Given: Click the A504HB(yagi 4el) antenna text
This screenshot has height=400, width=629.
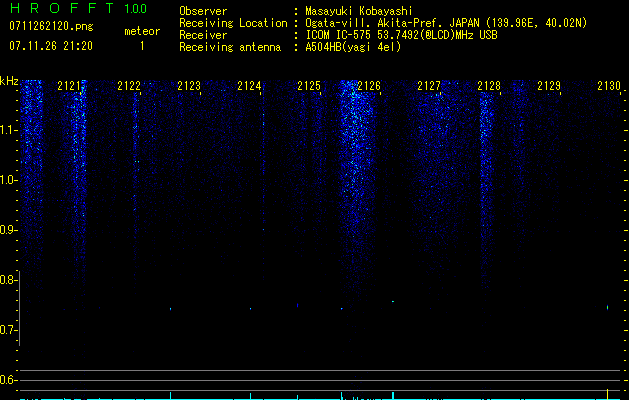Looking at the screenshot, I should pos(353,47).
